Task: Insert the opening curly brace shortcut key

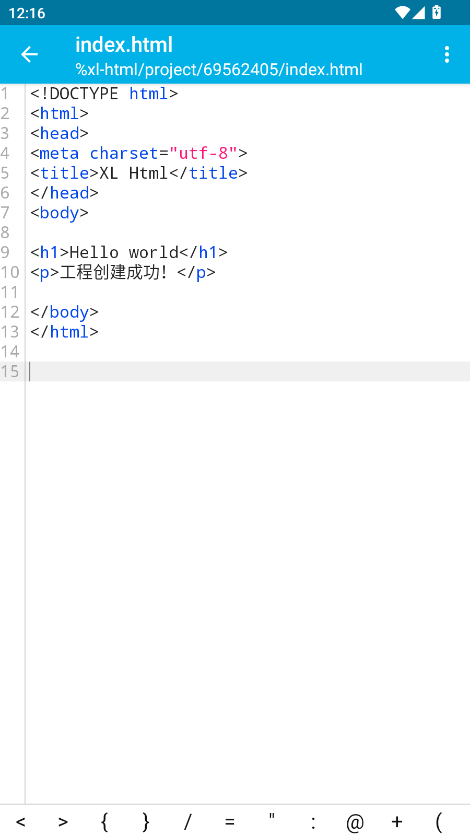Action: point(104,822)
